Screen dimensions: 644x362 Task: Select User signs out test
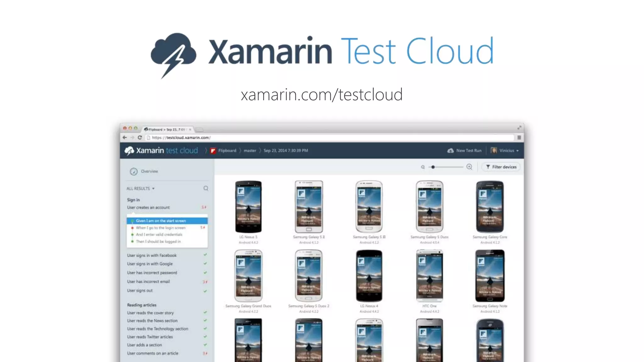[x=140, y=291]
